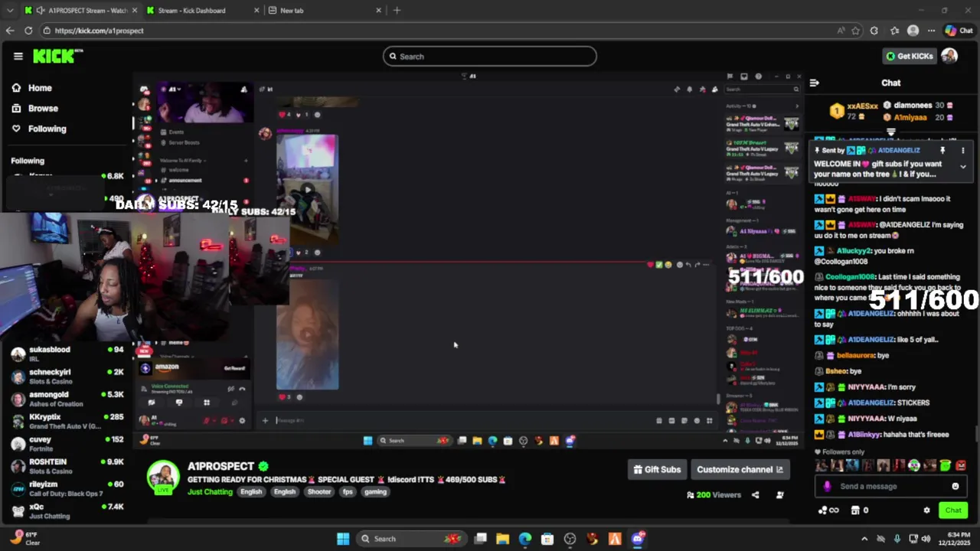This screenshot has height=551, width=980.
Task: Open weather widget showing 61°F Clear
Action: [x=26, y=539]
